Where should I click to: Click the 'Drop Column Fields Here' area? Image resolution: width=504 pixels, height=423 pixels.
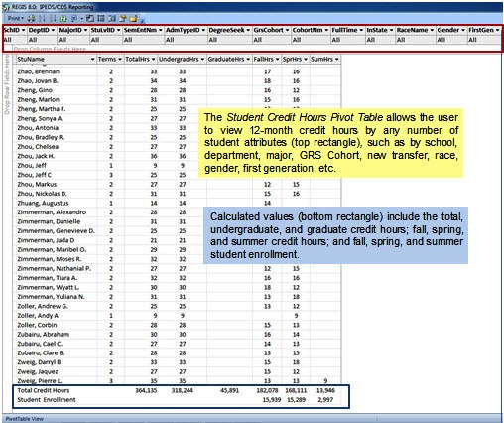50,49
